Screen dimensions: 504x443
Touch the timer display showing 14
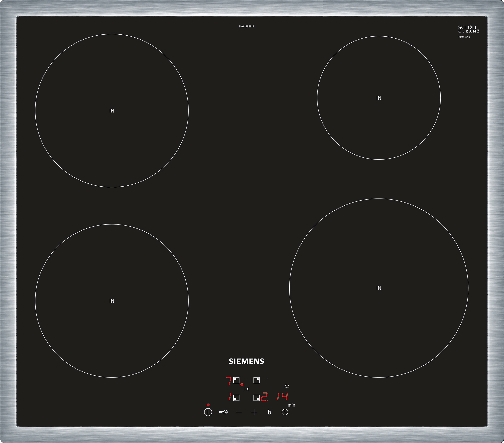coord(282,397)
